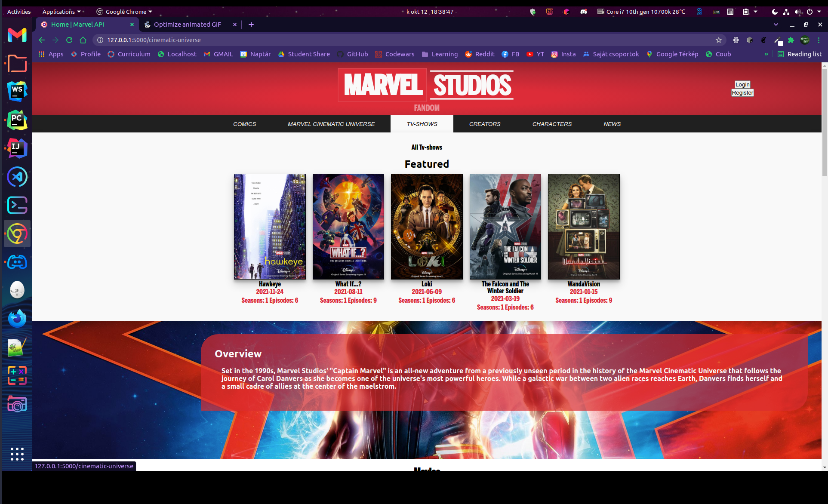828x504 pixels.
Task: Open the Loki poster thumbnail
Action: [x=427, y=227]
